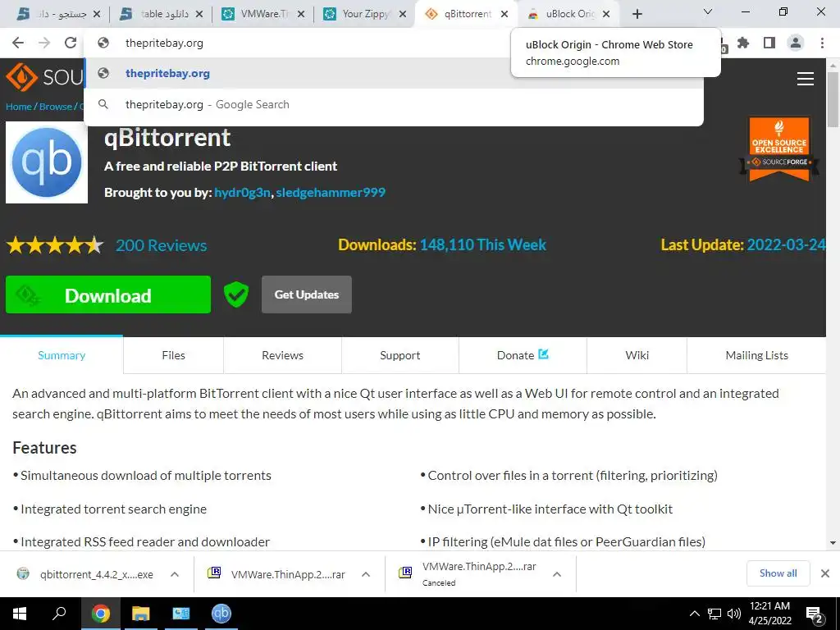
Task: Click the qBittorrent project logo
Action: 47,162
